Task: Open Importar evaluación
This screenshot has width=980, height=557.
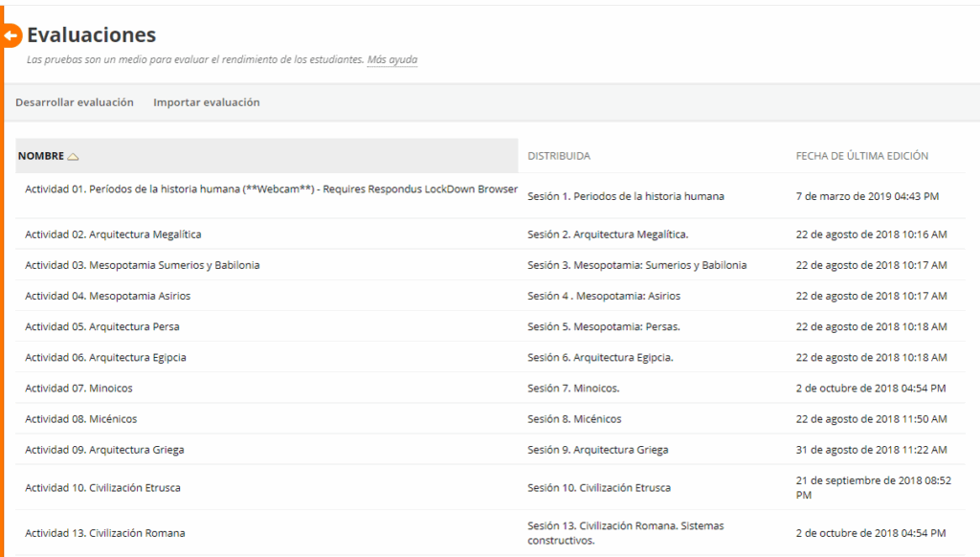Action: coord(206,102)
